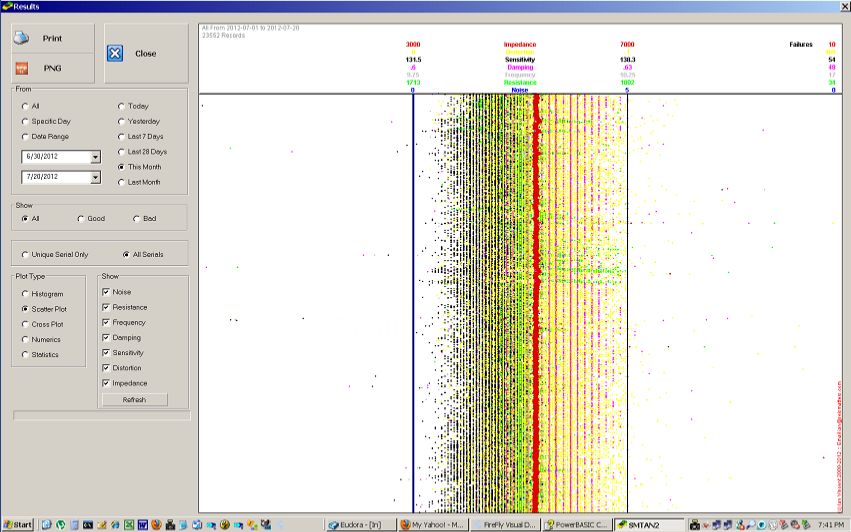Screen dimensions: 851x532
Task: Choose the Last 28 Days option
Action: coord(121,152)
